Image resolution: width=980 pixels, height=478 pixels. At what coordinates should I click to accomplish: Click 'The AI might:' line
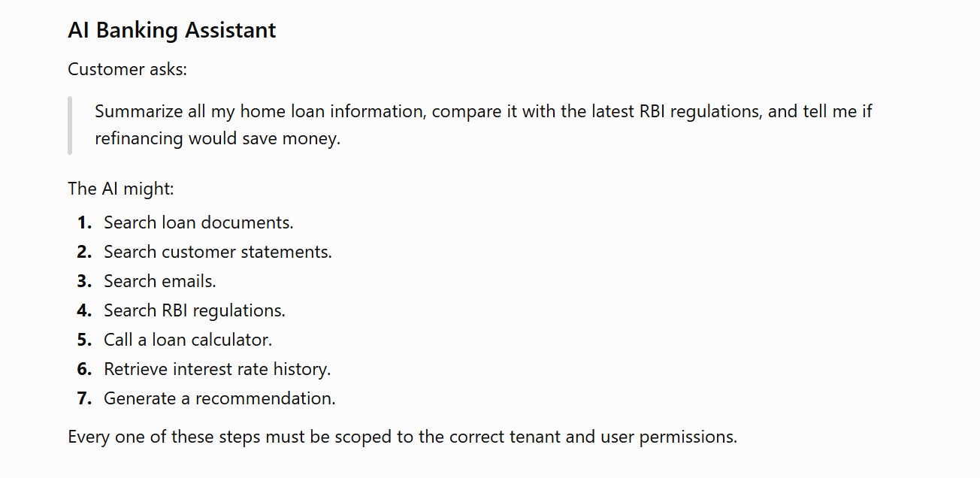pyautogui.click(x=121, y=189)
